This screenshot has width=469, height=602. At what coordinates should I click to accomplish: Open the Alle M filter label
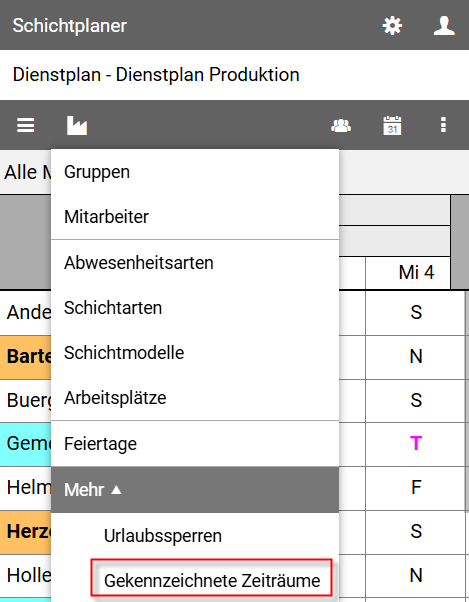click(x=27, y=172)
